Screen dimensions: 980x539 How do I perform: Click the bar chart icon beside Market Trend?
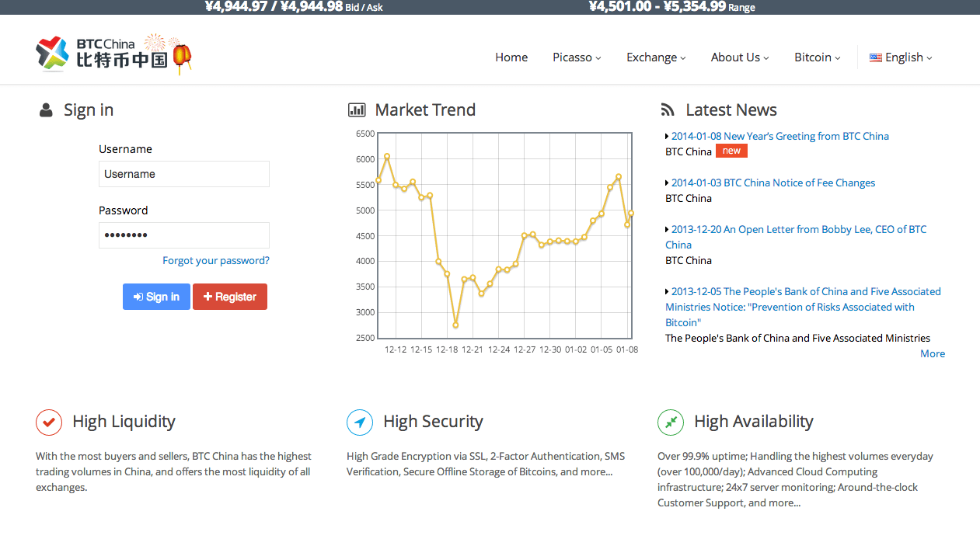click(357, 110)
